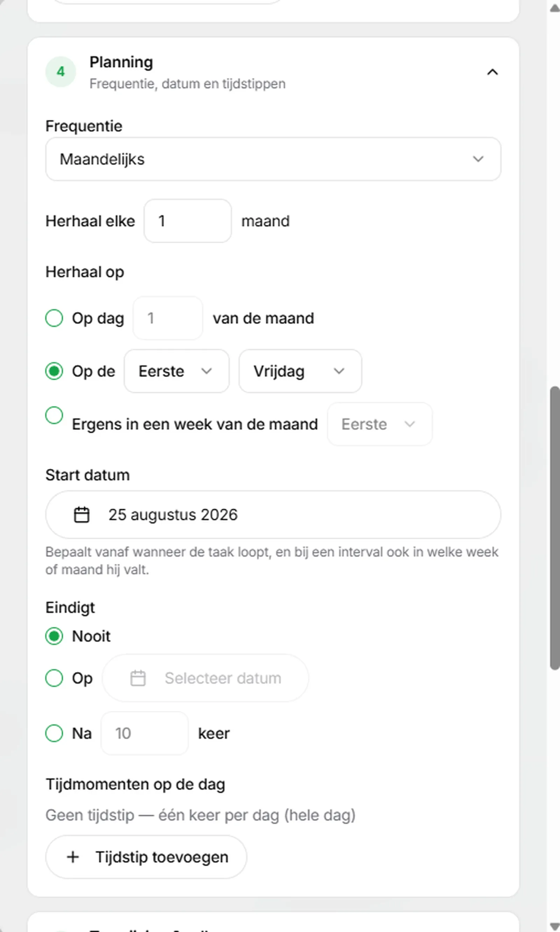Open the Frequentie Maandelijks dropdown
The height and width of the screenshot is (932, 560).
tap(273, 159)
